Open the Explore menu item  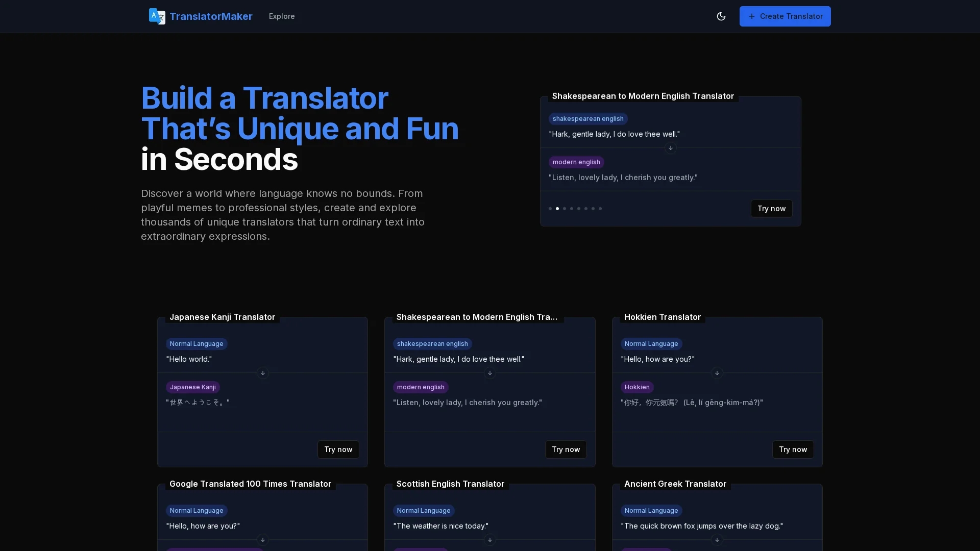pyautogui.click(x=282, y=16)
